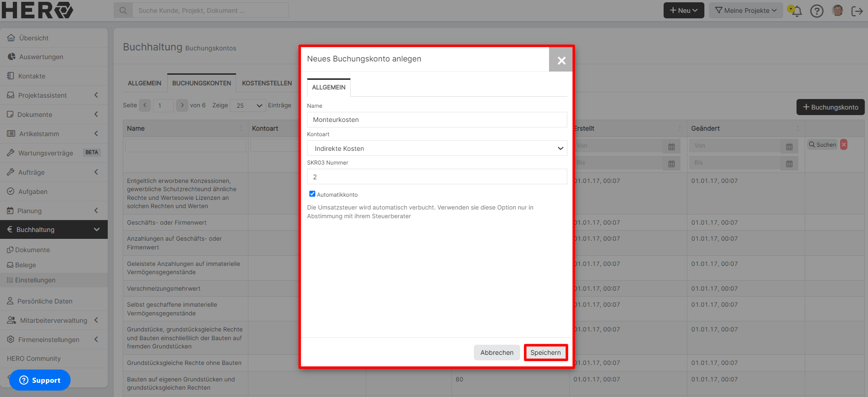Screen dimensions: 868x397
Task: Go to next page arrow
Action: pyautogui.click(x=182, y=105)
